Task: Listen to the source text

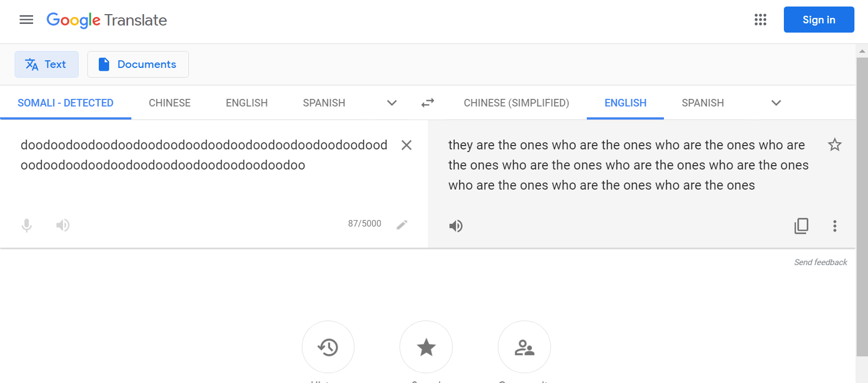Action: tap(63, 225)
